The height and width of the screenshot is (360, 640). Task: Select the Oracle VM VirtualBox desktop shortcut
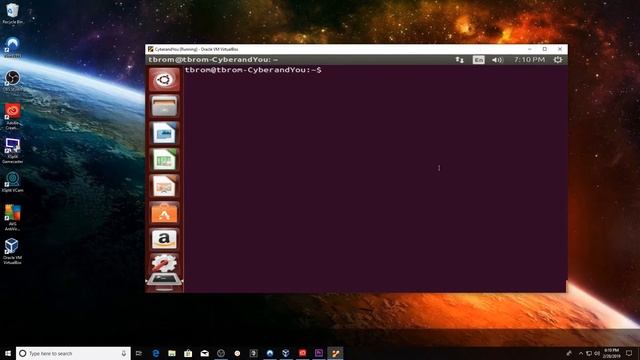[x=13, y=251]
